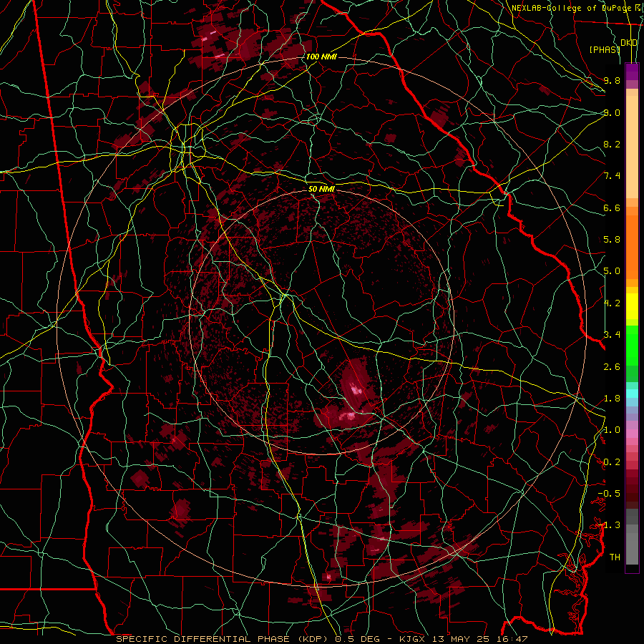The width and height of the screenshot is (644, 644).
Task: Click the "16:47" time stamp in the caption
Action: click(x=512, y=639)
